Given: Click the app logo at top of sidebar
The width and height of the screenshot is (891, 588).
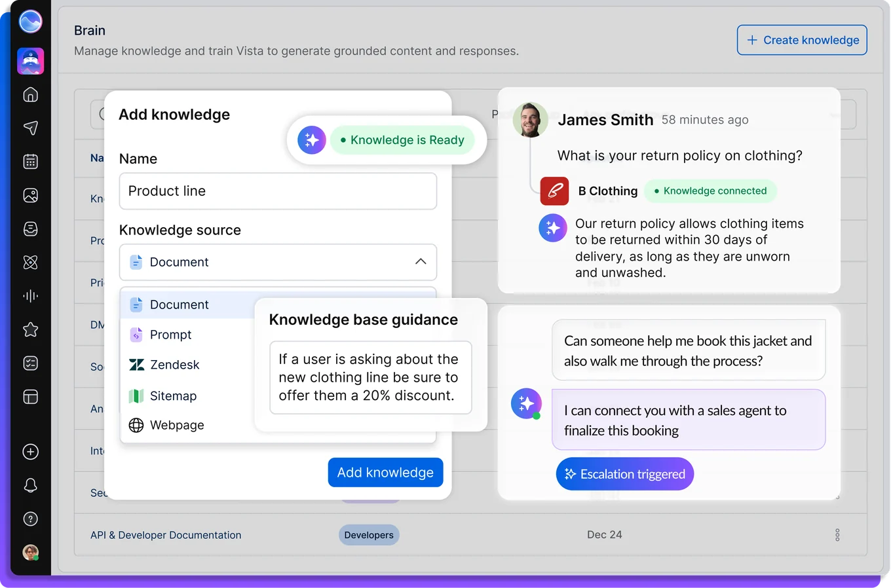Looking at the screenshot, I should point(30,22).
